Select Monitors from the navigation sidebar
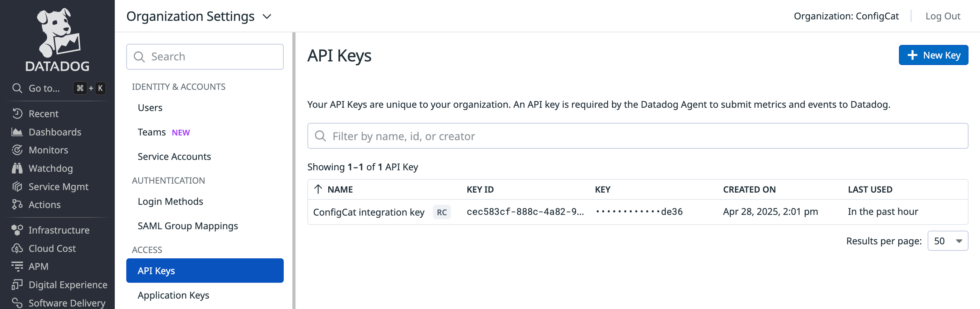Image resolution: width=980 pixels, height=309 pixels. 48,150
